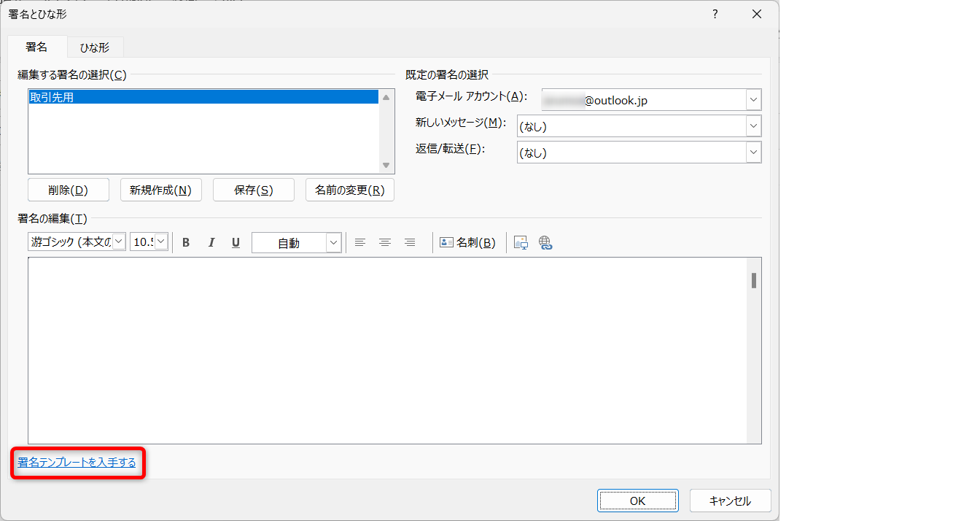Align signature text right
This screenshot has width=980, height=521.
tap(410, 243)
